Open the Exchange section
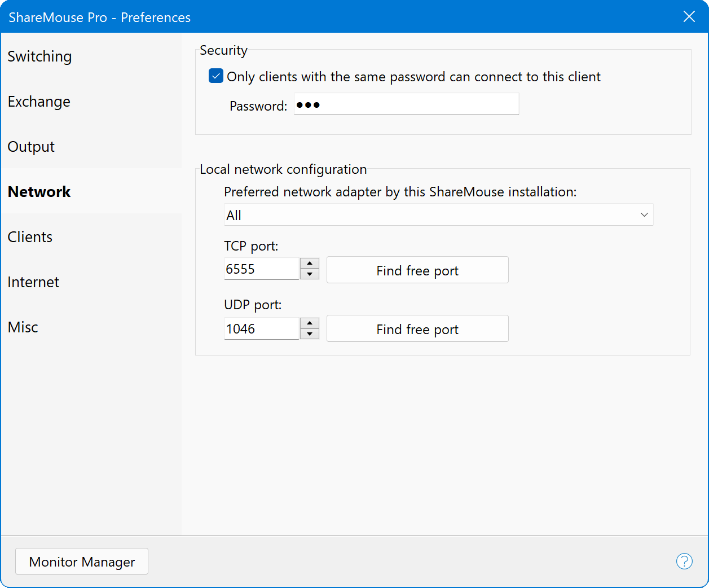Screen dimensions: 709x588 tap(91, 102)
